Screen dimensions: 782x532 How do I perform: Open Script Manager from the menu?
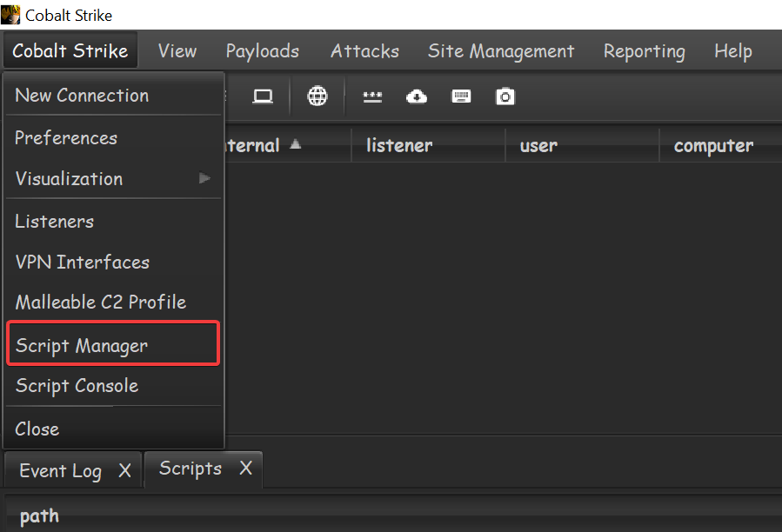pos(113,344)
